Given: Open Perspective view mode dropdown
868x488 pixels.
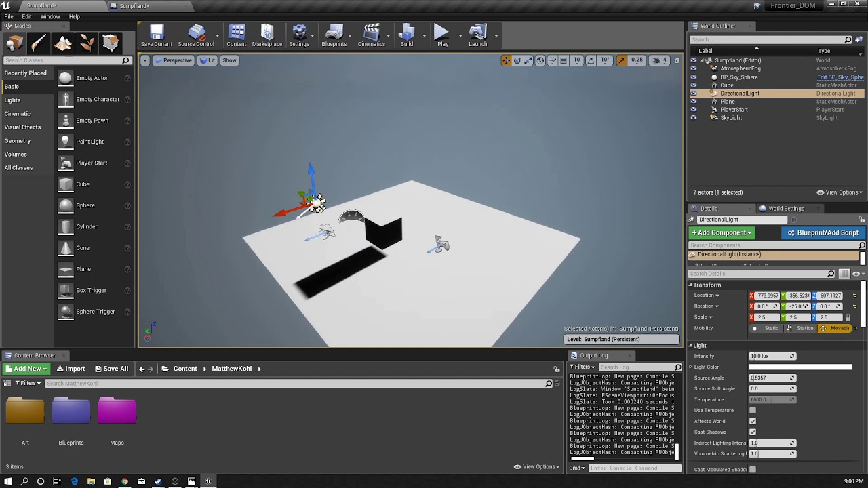Looking at the screenshot, I should point(174,60).
